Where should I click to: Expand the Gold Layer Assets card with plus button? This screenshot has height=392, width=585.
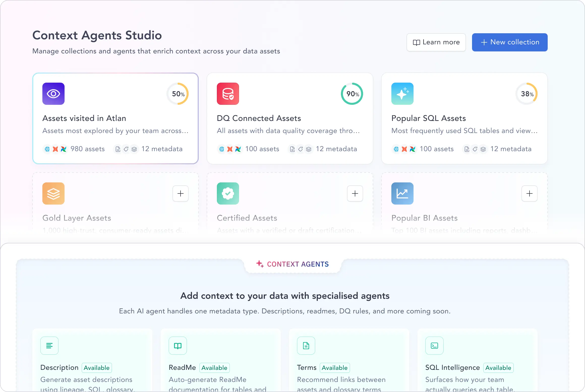[x=180, y=193]
